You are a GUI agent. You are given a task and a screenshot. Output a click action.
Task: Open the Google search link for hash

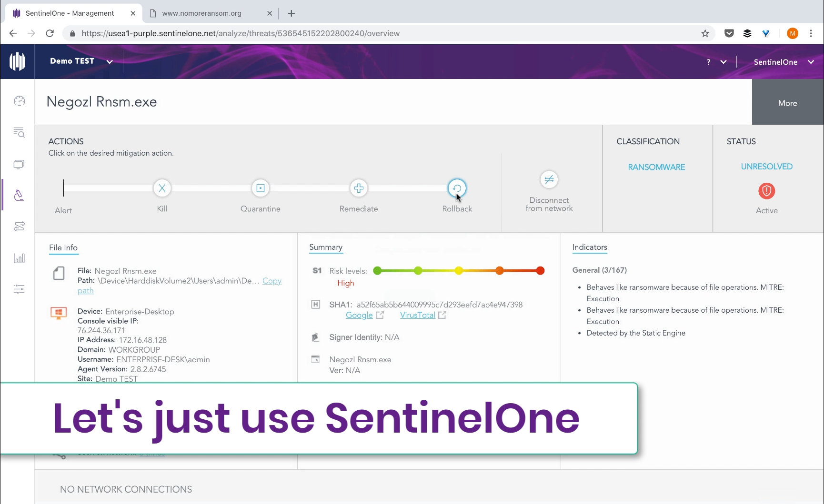pyautogui.click(x=359, y=315)
